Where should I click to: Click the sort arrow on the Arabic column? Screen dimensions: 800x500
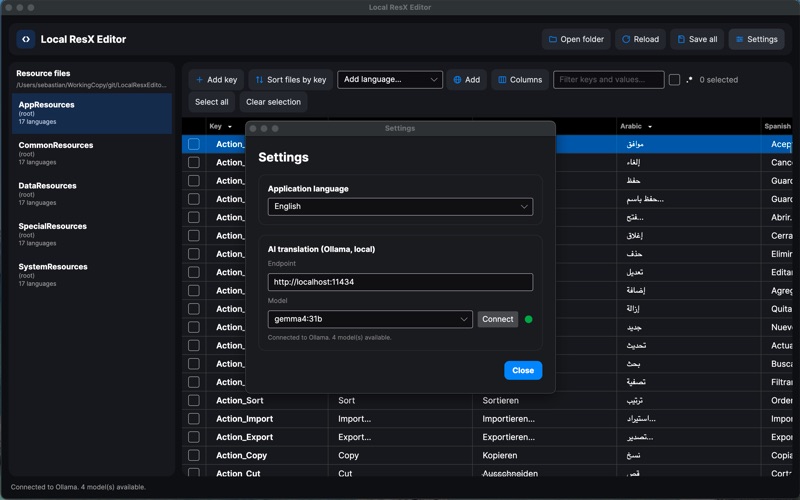coord(649,127)
